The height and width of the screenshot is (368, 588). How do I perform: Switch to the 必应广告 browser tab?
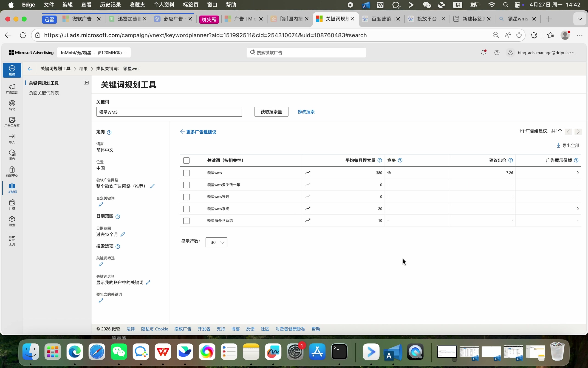pos(173,19)
